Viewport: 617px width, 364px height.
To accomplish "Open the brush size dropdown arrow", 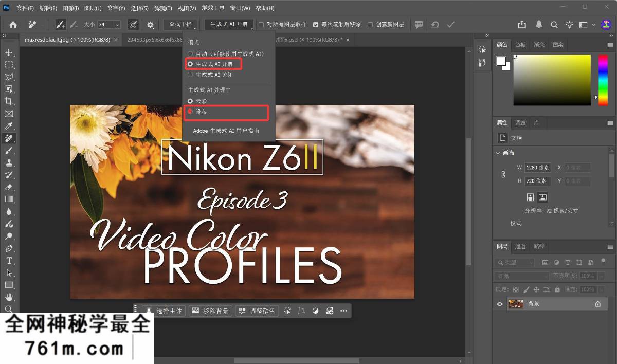I will [117, 25].
